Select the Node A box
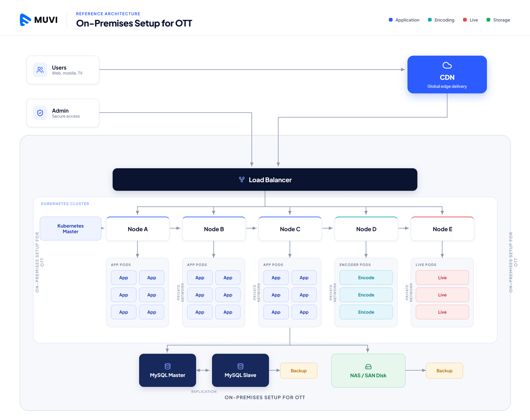This screenshot has height=420, width=530. [x=138, y=229]
